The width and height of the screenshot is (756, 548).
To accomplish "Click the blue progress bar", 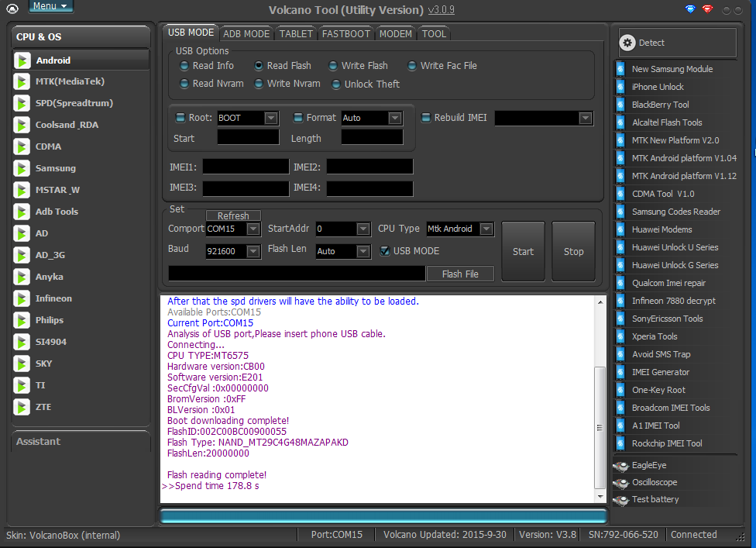I will point(383,516).
